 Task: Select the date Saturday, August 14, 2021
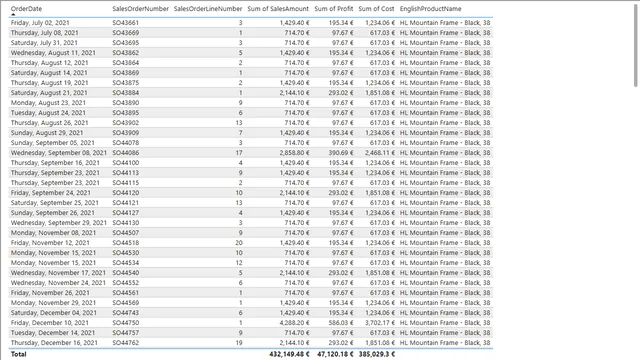click(49, 73)
